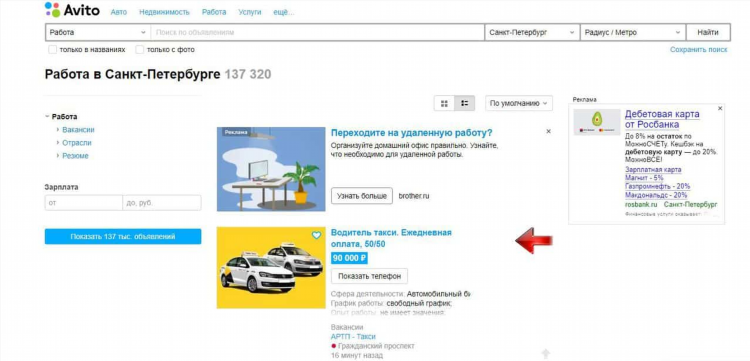Click the salary 'до, руб.' input field
Screen dimensions: 750x361
[162, 203]
